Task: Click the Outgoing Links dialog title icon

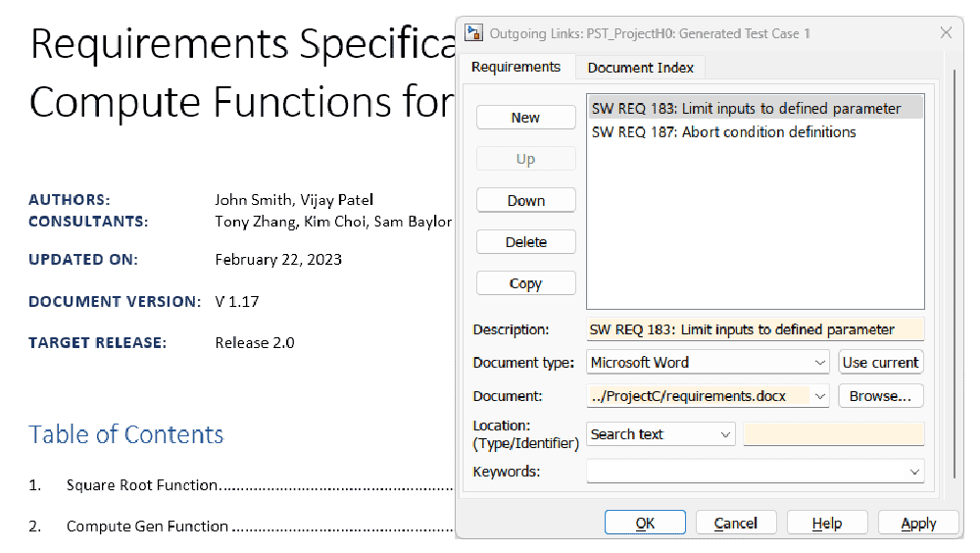Action: pyautogui.click(x=474, y=33)
